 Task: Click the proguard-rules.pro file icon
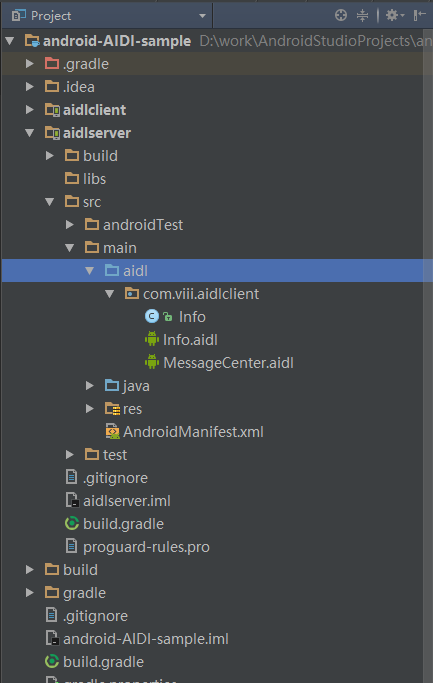[x=71, y=547]
